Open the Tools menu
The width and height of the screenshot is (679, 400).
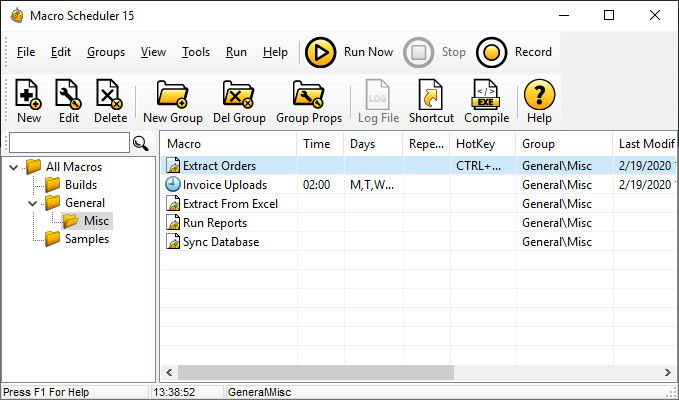coord(195,52)
